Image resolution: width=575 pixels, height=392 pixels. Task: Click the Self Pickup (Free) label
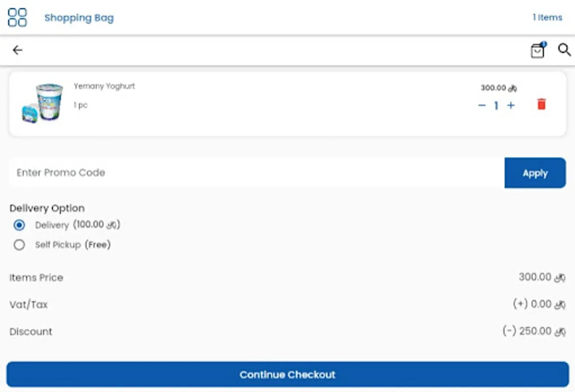[73, 245]
